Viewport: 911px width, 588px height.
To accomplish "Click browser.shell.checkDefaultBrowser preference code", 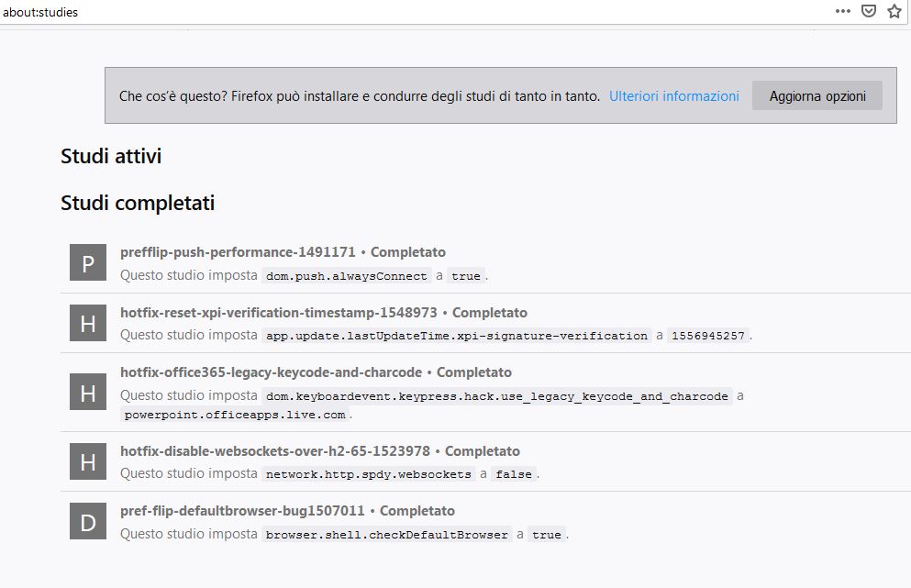I will point(387,535).
